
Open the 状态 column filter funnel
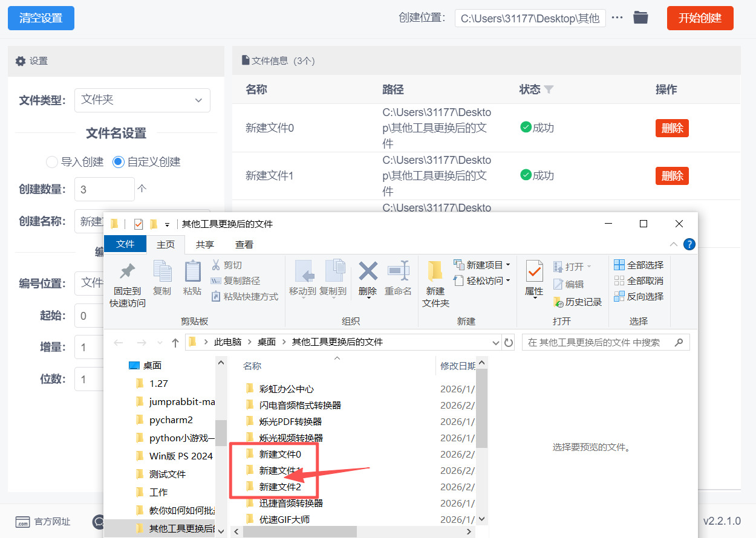(549, 89)
